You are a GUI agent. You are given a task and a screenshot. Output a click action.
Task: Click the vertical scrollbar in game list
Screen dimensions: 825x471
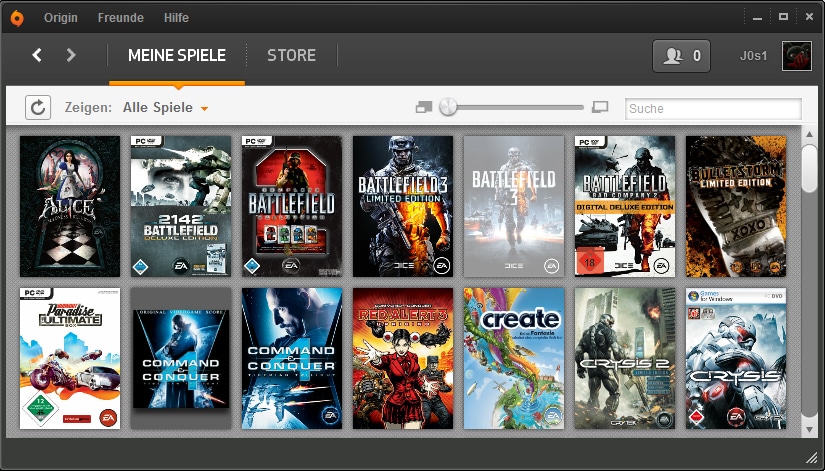[x=809, y=168]
